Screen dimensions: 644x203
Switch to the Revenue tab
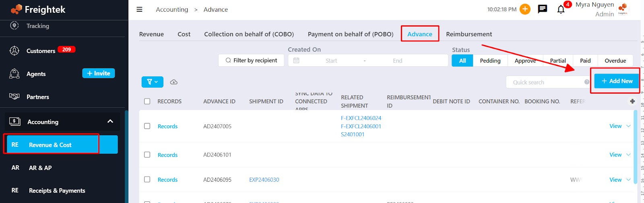click(x=151, y=34)
